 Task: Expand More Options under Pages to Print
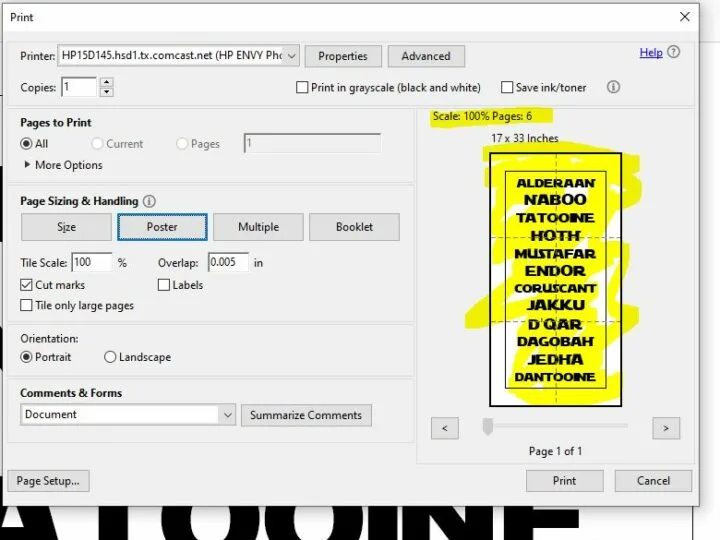[x=27, y=165]
